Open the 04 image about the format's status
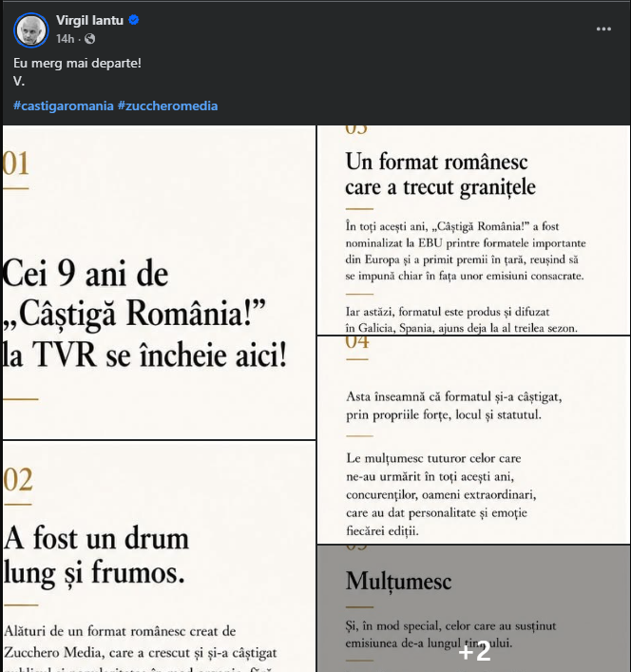 [x=473, y=440]
